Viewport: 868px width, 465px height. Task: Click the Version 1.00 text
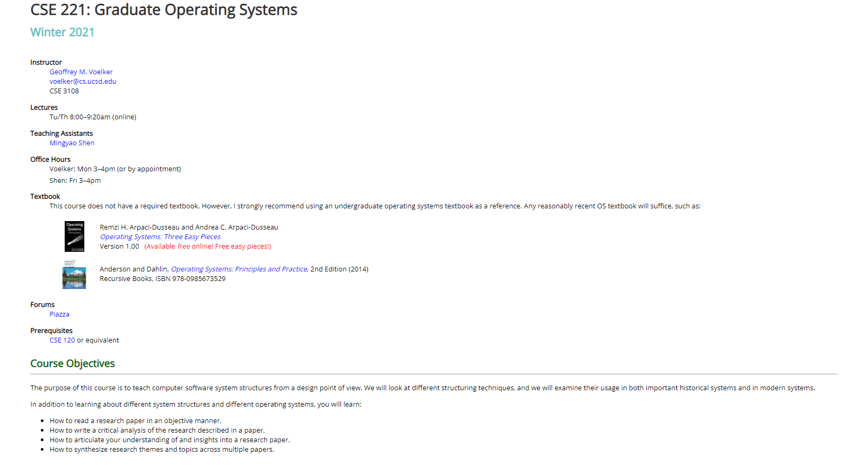click(119, 246)
